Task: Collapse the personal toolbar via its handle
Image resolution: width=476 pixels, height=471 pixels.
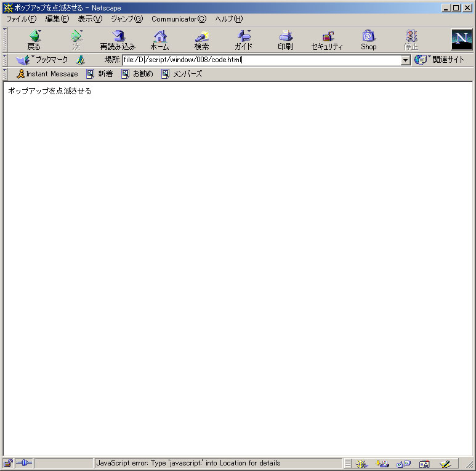Action: 5,74
